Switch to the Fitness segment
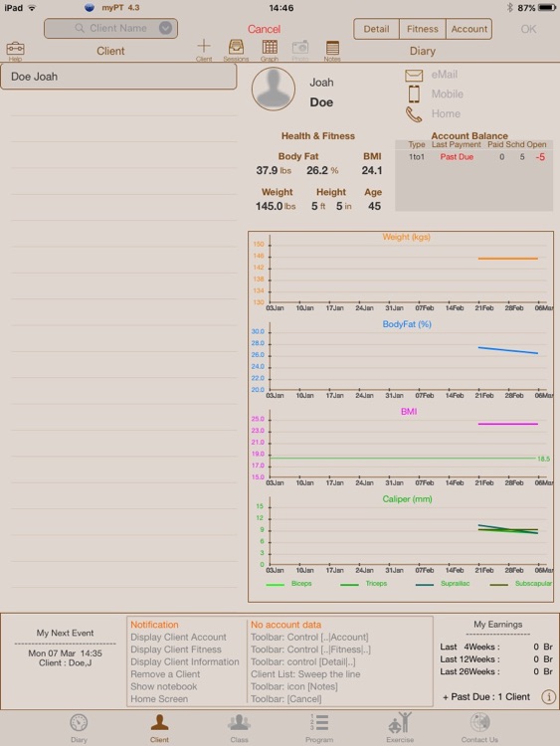The height and width of the screenshot is (746, 560). (x=423, y=29)
